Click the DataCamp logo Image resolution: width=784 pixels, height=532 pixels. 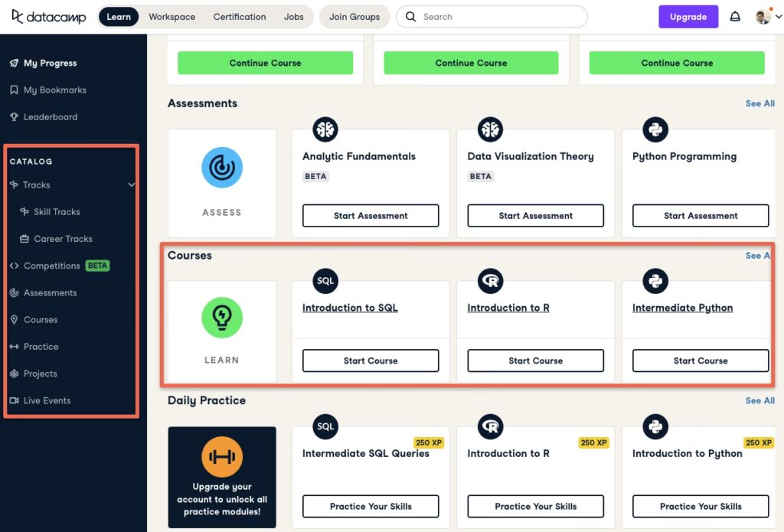(48, 17)
